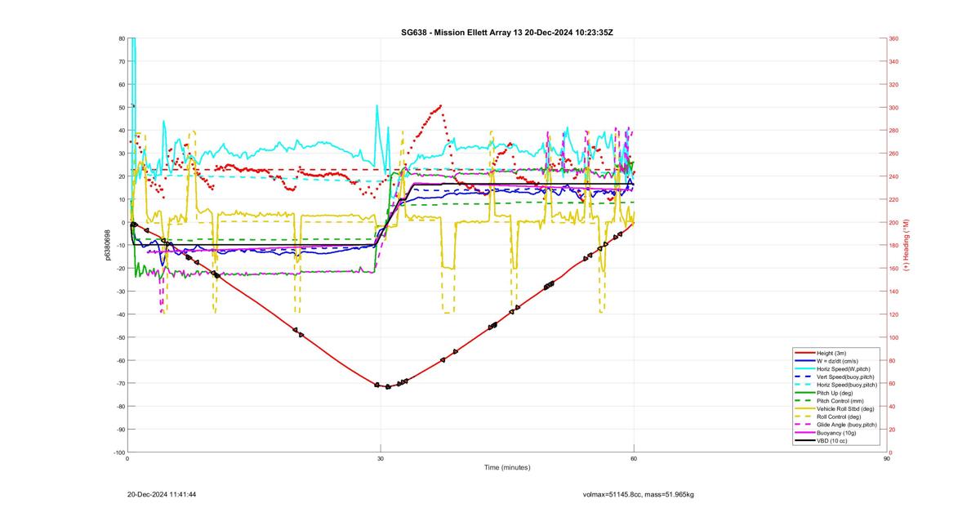The width and height of the screenshot is (980, 508).
Task: Click the right heading axis tick label '240'
Action: [893, 176]
